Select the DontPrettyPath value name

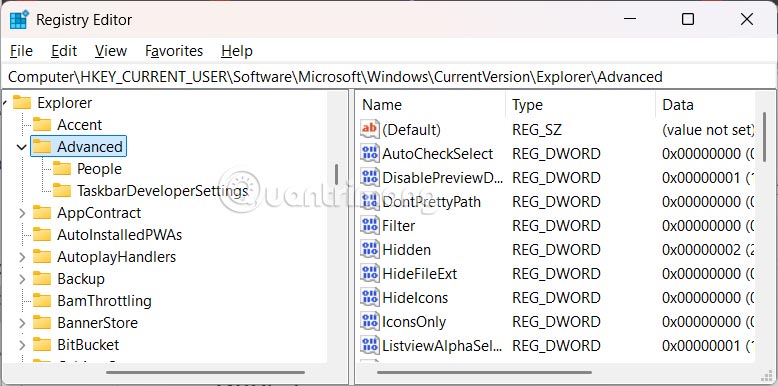(x=432, y=201)
